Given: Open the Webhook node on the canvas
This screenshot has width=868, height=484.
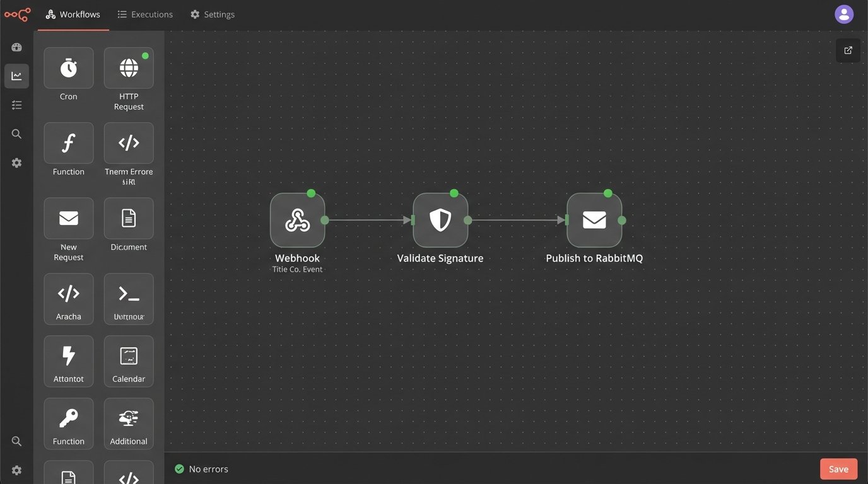Looking at the screenshot, I should pyautogui.click(x=297, y=220).
